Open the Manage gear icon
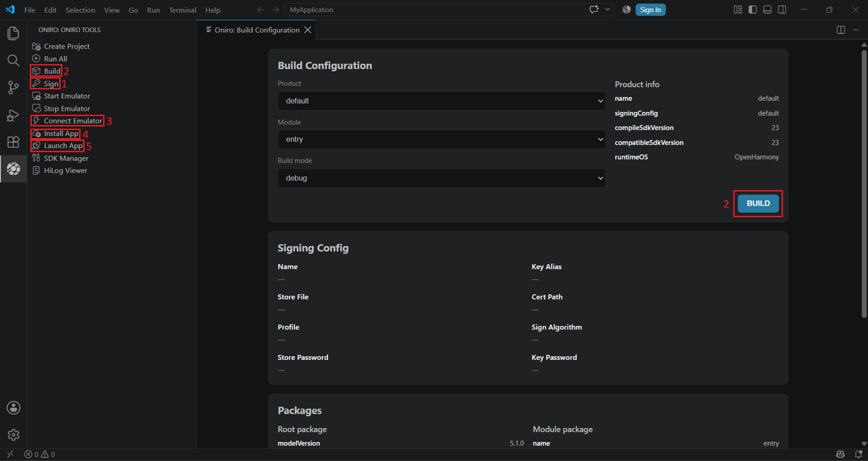 click(x=13, y=434)
